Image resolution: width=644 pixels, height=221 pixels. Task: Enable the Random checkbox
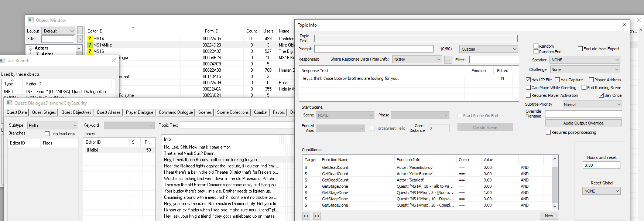tap(536, 46)
